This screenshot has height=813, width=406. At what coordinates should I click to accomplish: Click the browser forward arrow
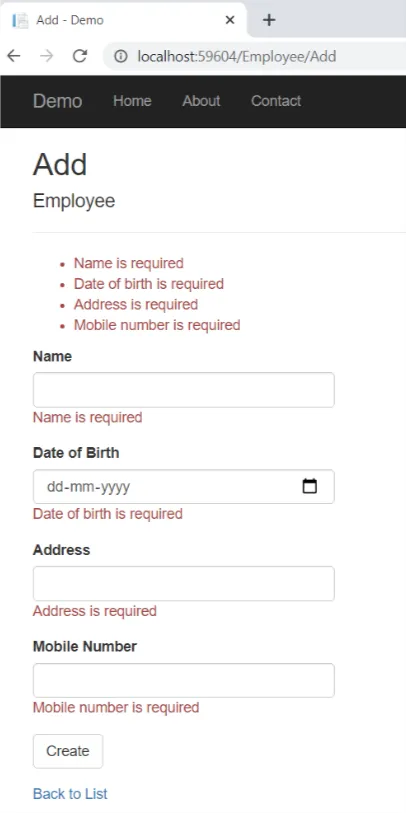pos(47,56)
